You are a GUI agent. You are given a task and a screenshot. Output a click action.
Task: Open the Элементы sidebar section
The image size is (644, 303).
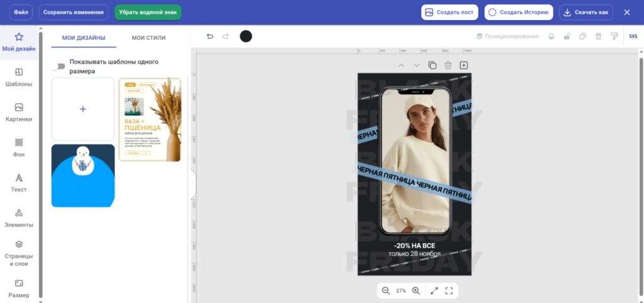[19, 218]
